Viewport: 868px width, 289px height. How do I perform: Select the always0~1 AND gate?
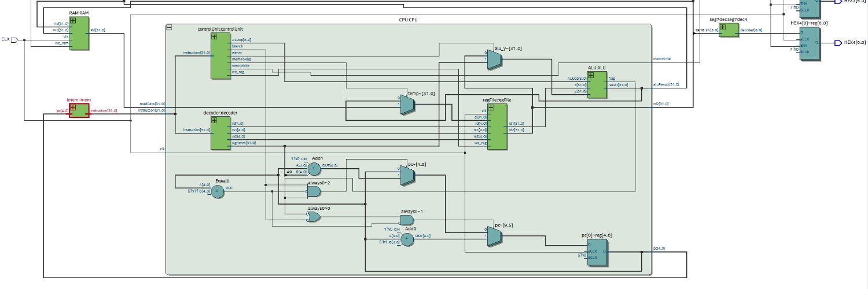[x=407, y=221]
